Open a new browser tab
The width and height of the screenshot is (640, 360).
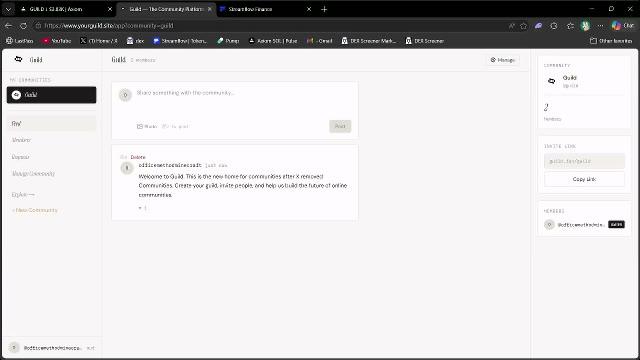point(324,9)
